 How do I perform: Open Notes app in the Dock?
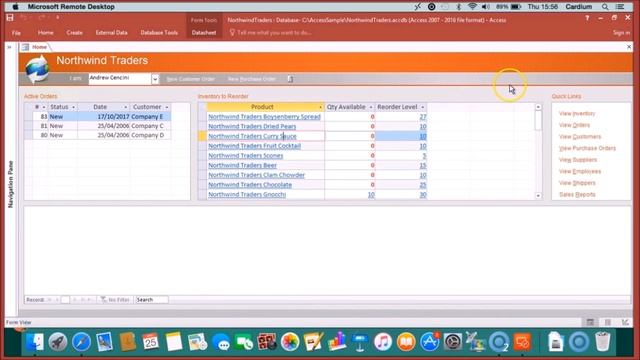click(174, 342)
